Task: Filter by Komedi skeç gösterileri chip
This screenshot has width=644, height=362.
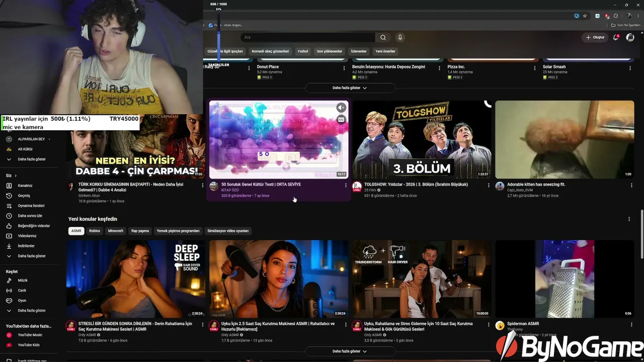Action: pyautogui.click(x=270, y=51)
